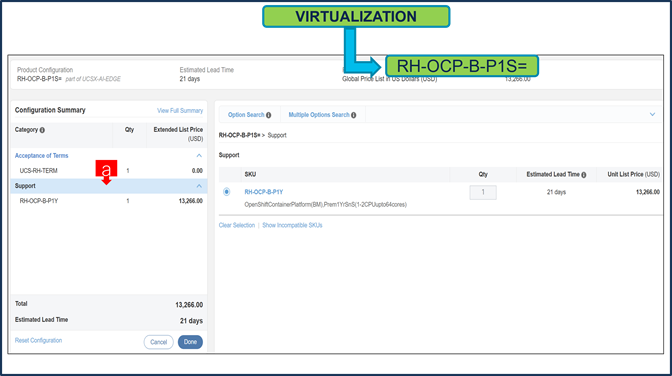
Task: Click the Extended List Price column header
Action: [178, 134]
